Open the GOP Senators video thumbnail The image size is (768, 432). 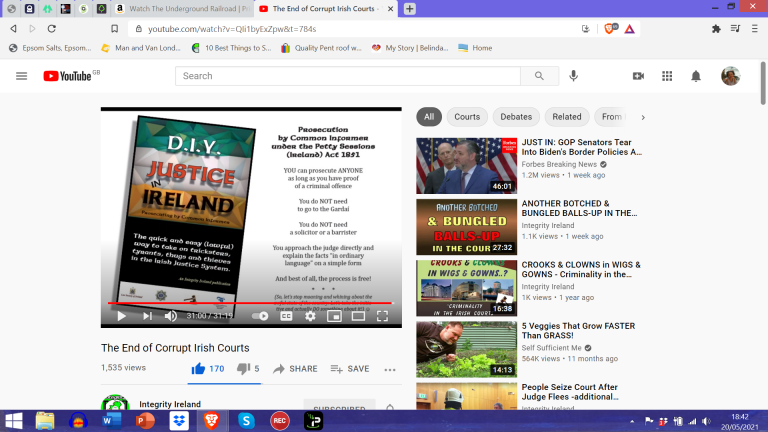466,166
